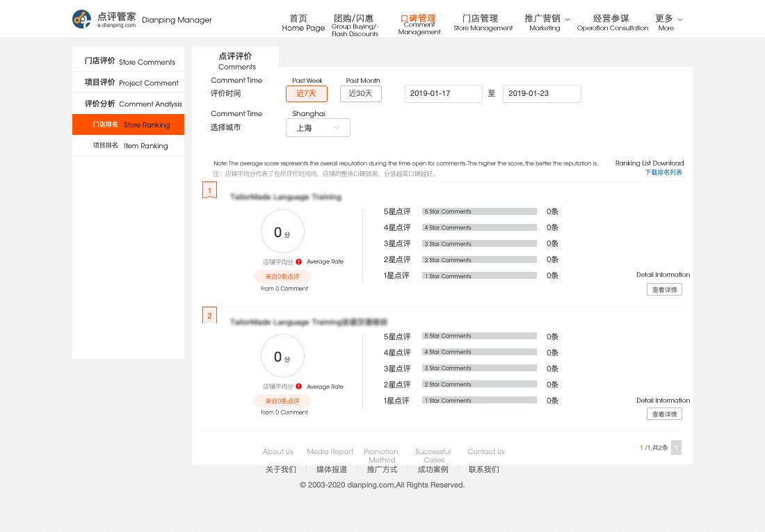Download the ranking list
This screenshot has height=532, width=765.
663,172
